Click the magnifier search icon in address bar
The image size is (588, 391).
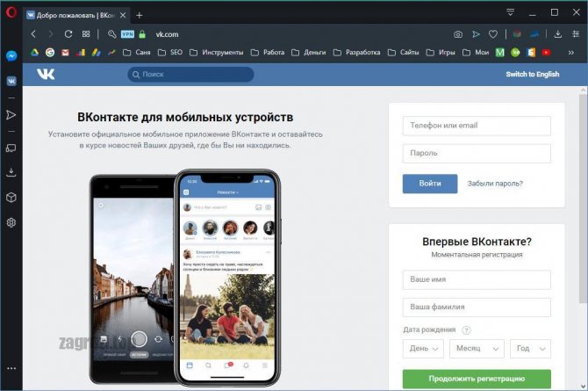pos(111,34)
